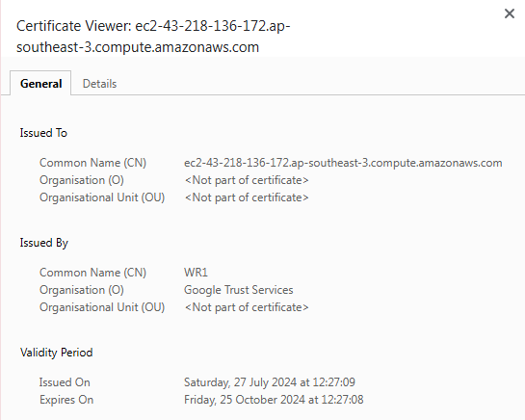Image resolution: width=525 pixels, height=420 pixels.
Task: Click the Expires On date value
Action: (x=274, y=400)
